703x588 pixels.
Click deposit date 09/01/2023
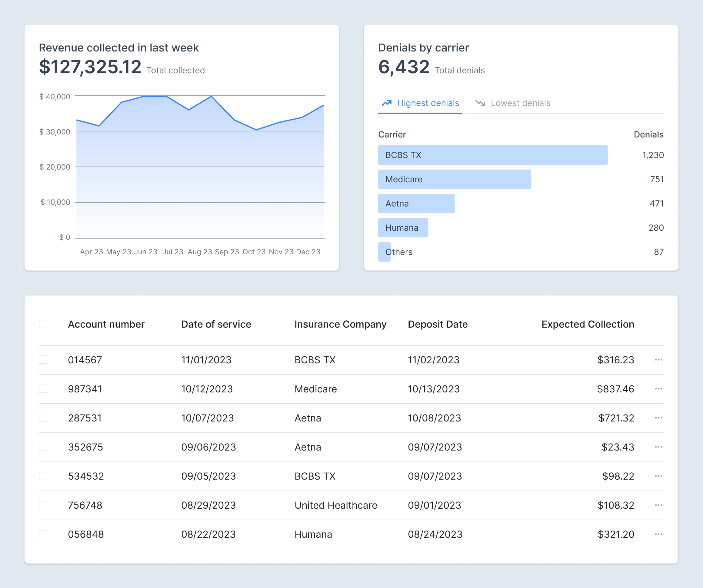coord(435,505)
